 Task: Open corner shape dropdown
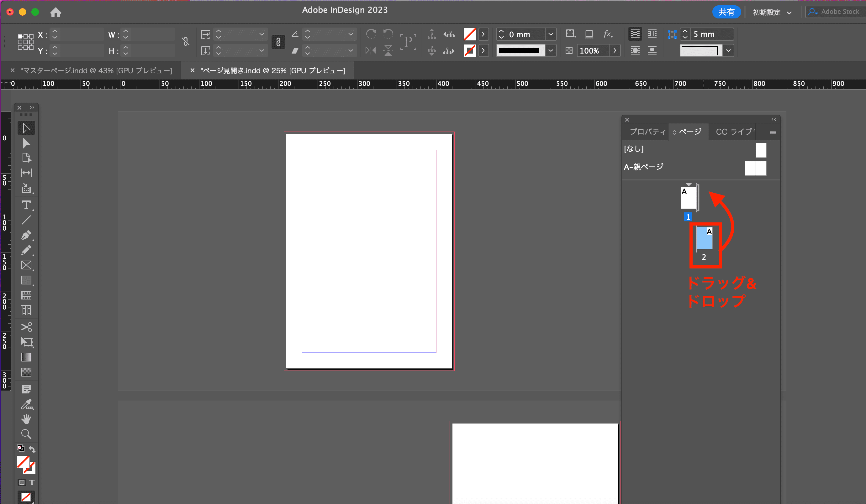click(x=728, y=51)
